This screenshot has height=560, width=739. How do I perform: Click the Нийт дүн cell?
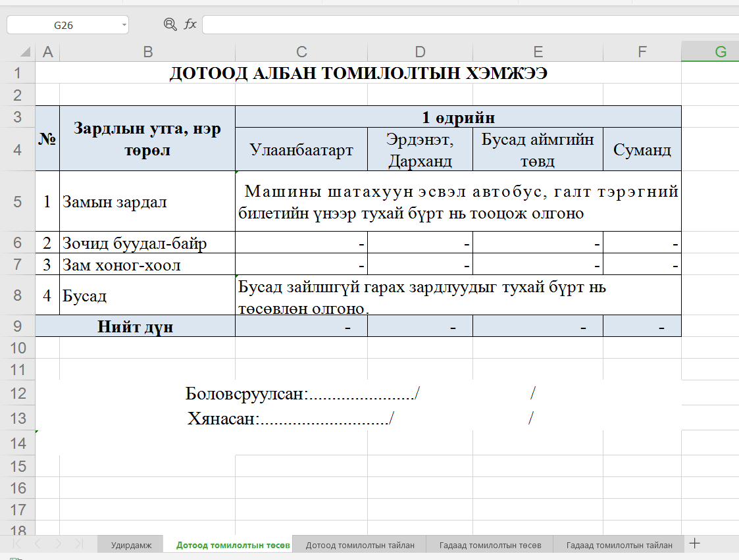[135, 325]
